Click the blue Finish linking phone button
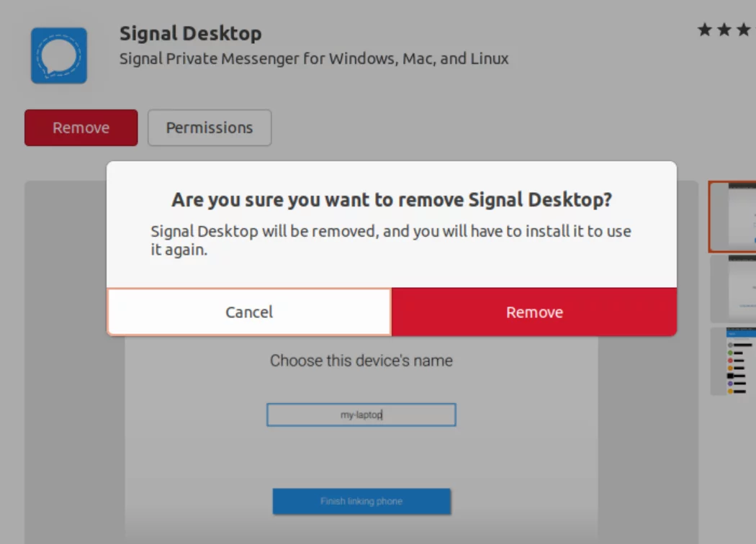The image size is (756, 544). pos(361,501)
